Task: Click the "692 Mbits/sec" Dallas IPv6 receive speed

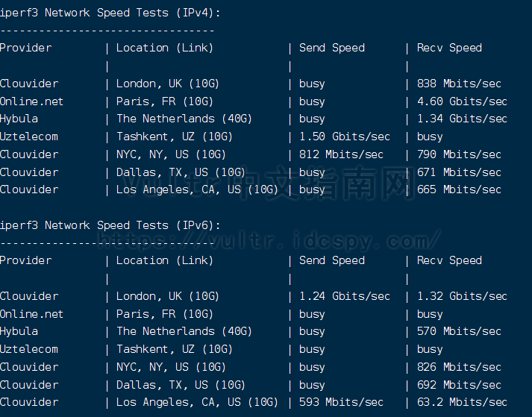Action: coord(459,385)
